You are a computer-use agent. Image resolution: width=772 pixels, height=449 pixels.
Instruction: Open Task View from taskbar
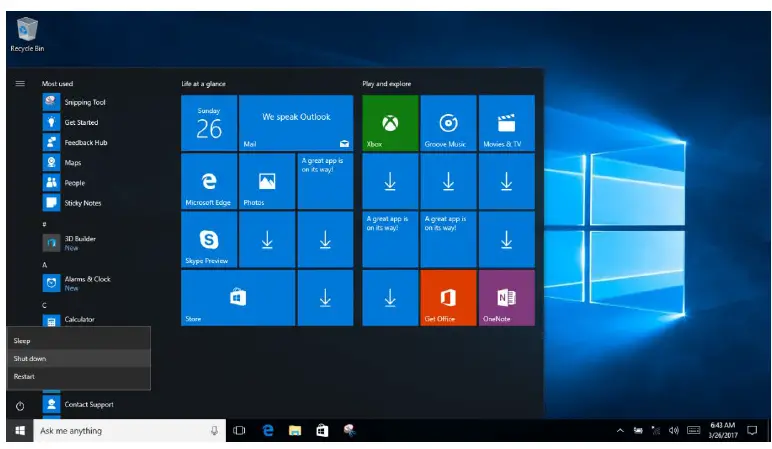[239, 431]
